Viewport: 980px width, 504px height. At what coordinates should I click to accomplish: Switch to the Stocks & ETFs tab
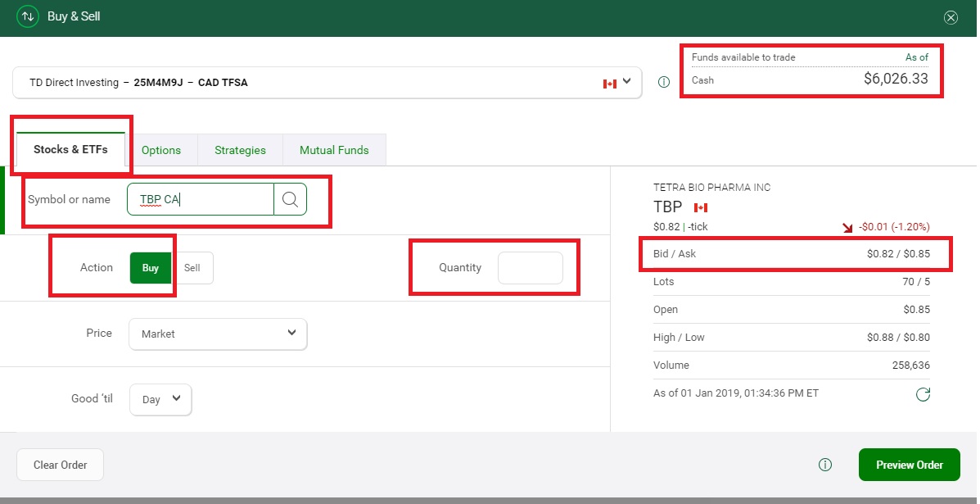pos(70,149)
